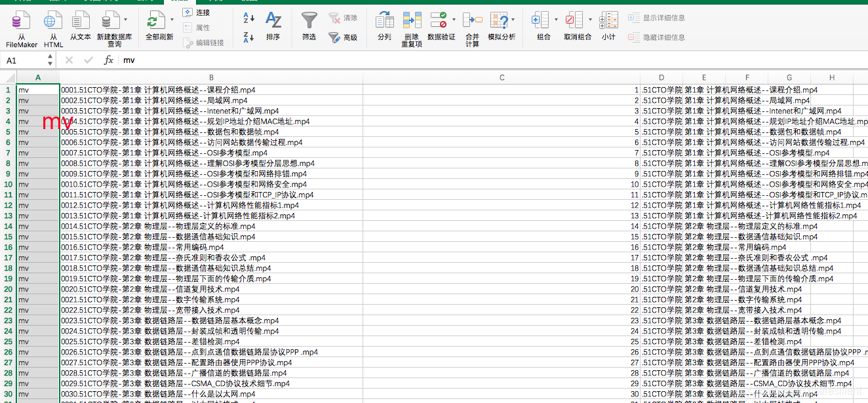The width and height of the screenshot is (868, 403).
Task: Select the column C cell with value 12
Action: click(x=502, y=205)
